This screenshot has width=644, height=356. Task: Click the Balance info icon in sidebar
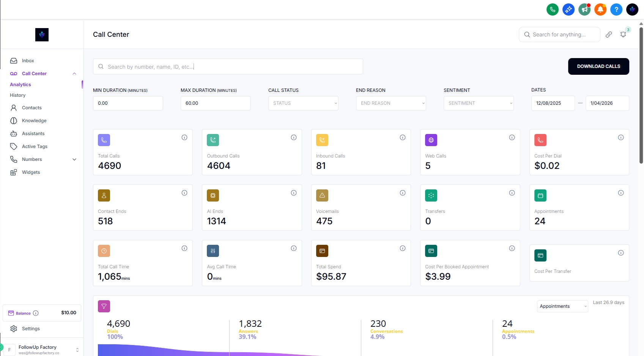(x=36, y=313)
